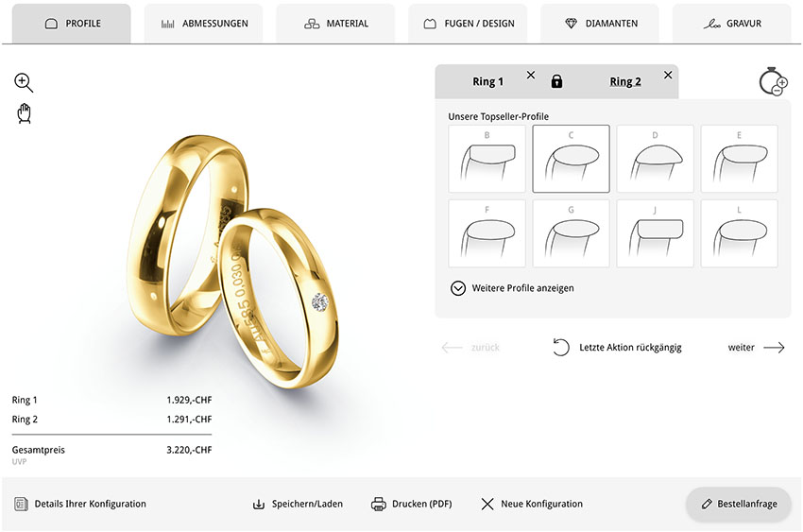Choose ring profile J

655,233
